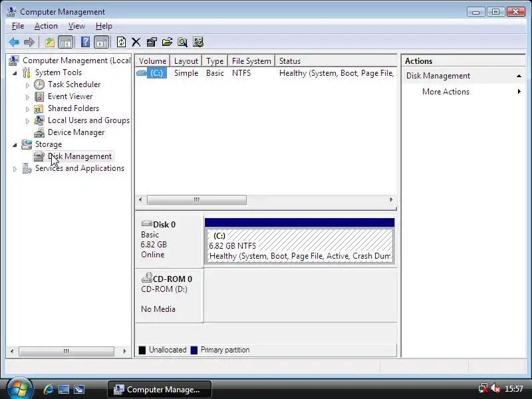Collapse the System Tools tree node
The image size is (532, 399).
tap(15, 73)
